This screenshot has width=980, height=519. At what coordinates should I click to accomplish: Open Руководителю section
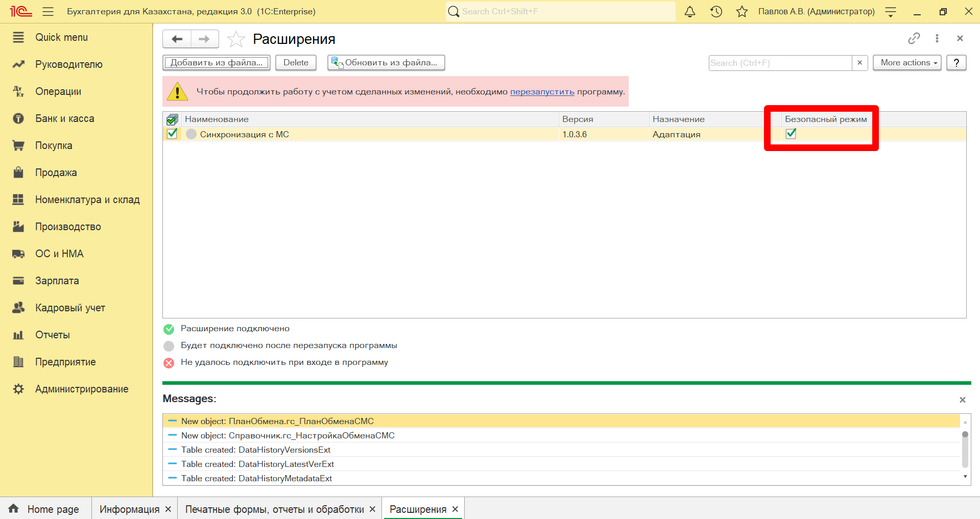pos(68,64)
